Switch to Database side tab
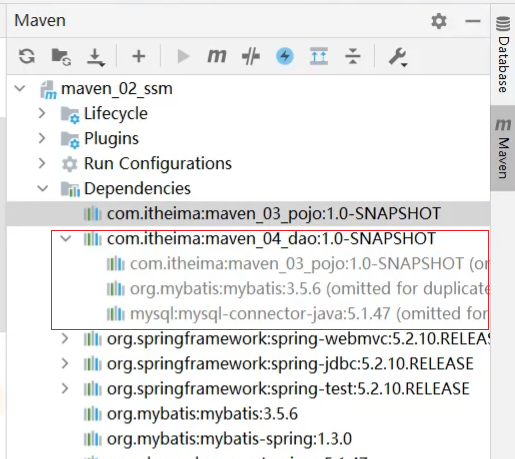 [x=503, y=54]
